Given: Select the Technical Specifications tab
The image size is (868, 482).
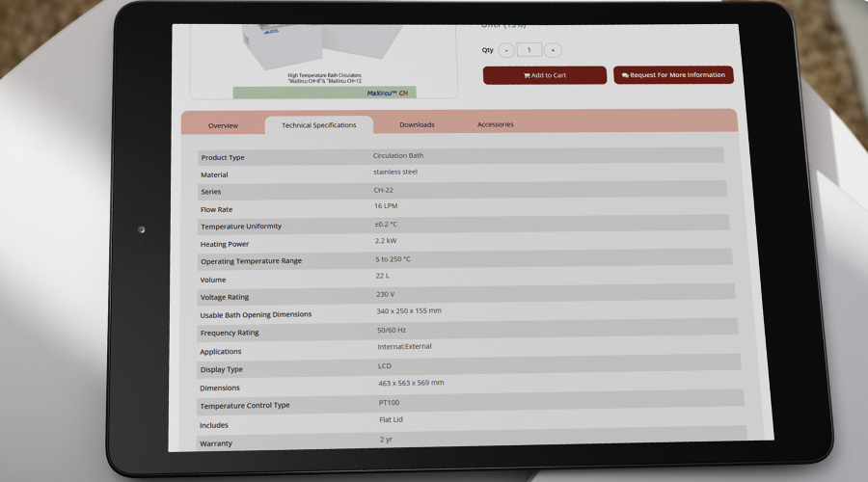Looking at the screenshot, I should tap(319, 125).
